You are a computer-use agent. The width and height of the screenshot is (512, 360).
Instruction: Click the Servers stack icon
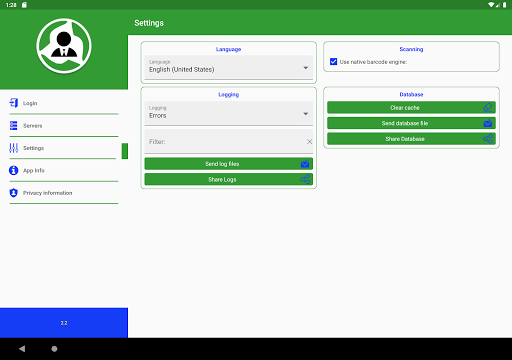pos(14,126)
